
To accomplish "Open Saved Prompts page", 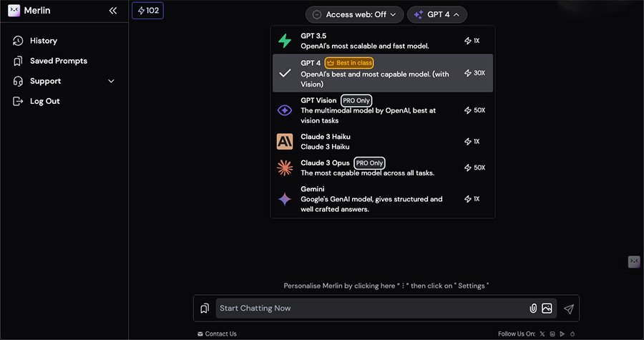I will point(59,61).
